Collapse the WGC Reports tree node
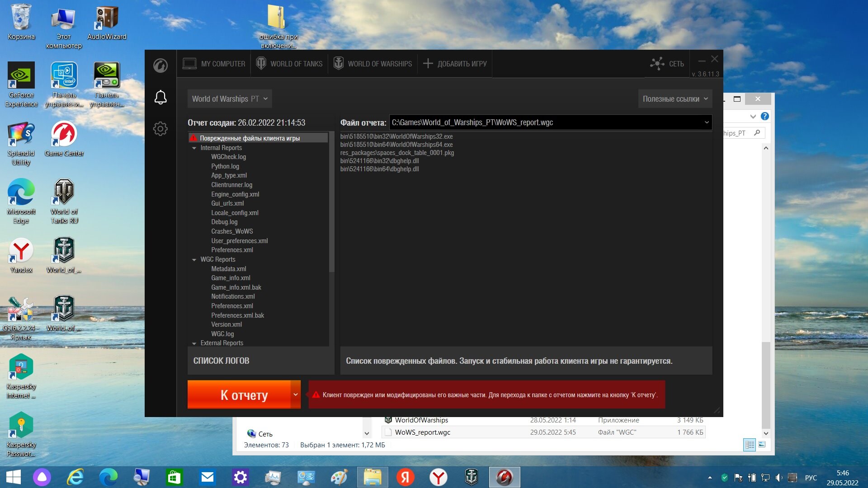Screen dimensions: 868x488 click(194, 260)
